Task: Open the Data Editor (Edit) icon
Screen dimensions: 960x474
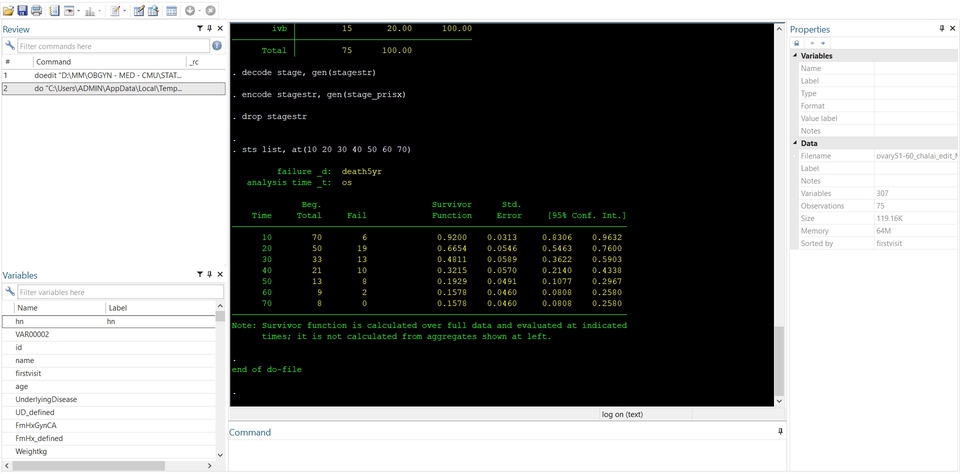Action: click(138, 10)
